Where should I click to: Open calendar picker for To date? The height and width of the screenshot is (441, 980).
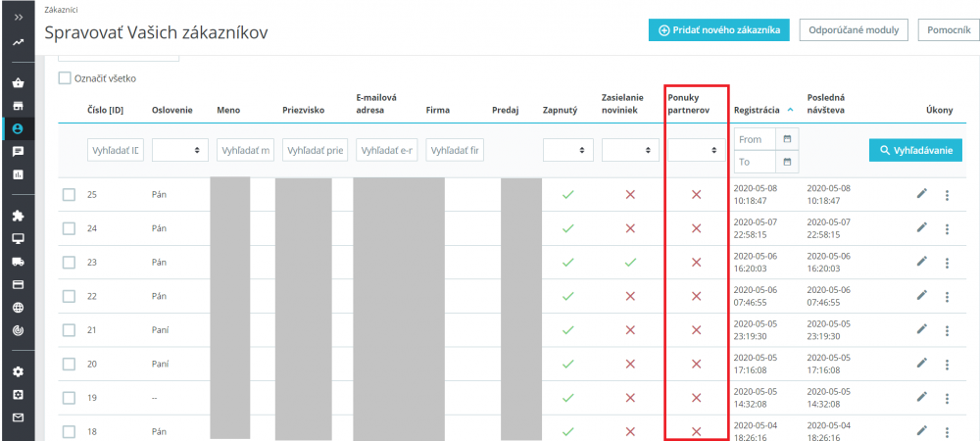(x=787, y=162)
